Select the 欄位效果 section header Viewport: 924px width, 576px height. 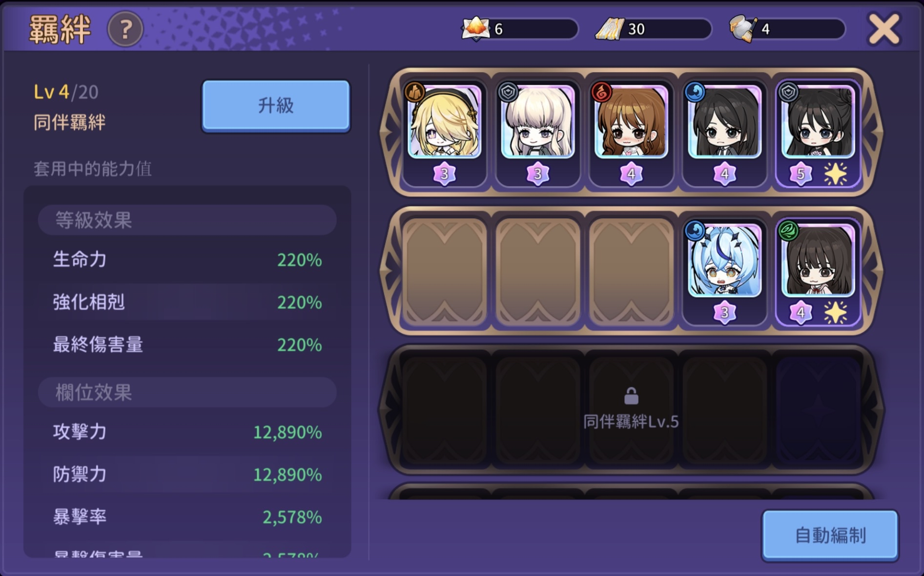click(187, 392)
